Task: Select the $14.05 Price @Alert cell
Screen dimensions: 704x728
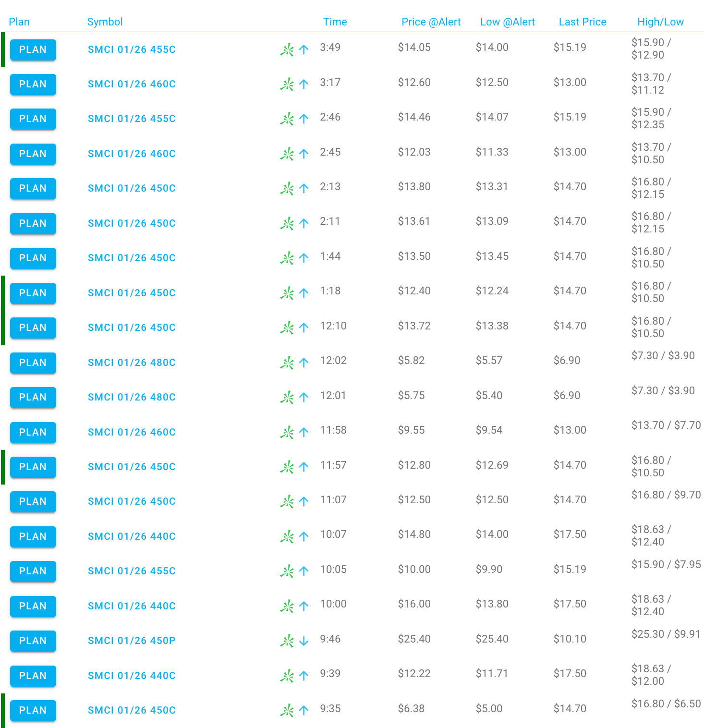Action: (414, 48)
